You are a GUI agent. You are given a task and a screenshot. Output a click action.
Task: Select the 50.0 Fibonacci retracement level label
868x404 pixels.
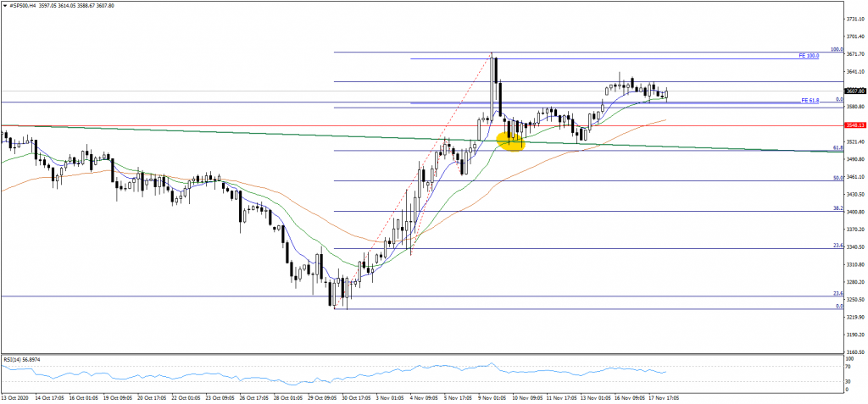[837, 178]
